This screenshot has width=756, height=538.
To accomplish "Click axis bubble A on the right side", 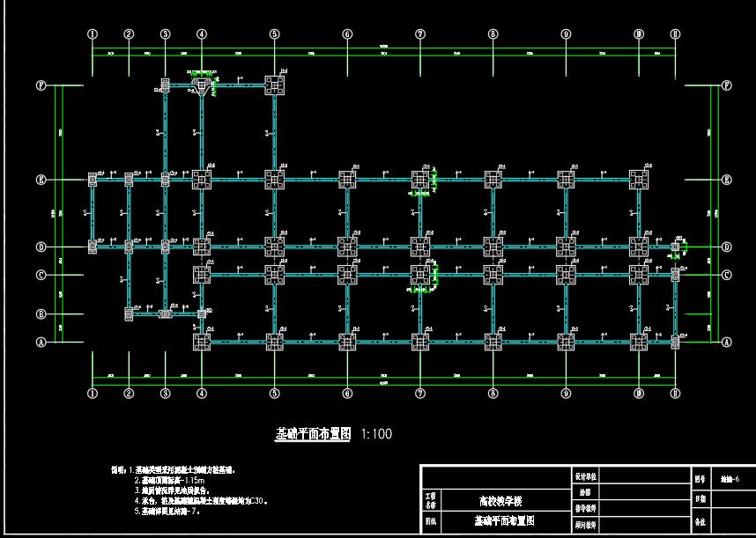I will (x=727, y=342).
